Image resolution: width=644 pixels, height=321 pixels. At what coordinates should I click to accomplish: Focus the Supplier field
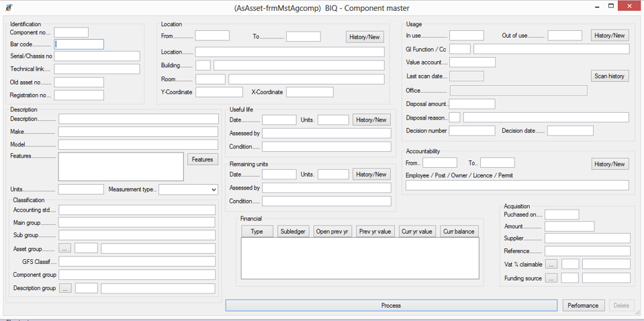(x=588, y=238)
